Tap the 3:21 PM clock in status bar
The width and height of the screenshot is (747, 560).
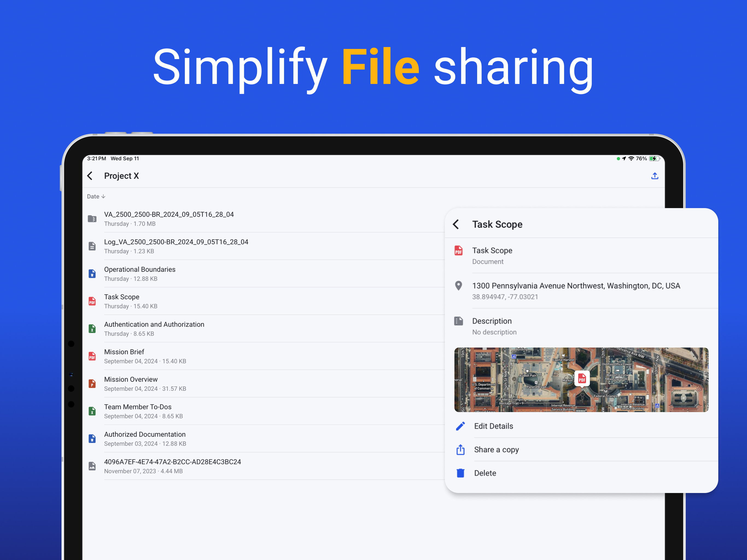coord(97,158)
